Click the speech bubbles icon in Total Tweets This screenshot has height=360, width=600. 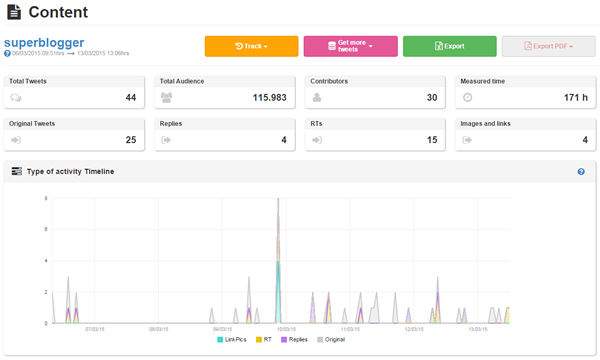pyautogui.click(x=16, y=98)
